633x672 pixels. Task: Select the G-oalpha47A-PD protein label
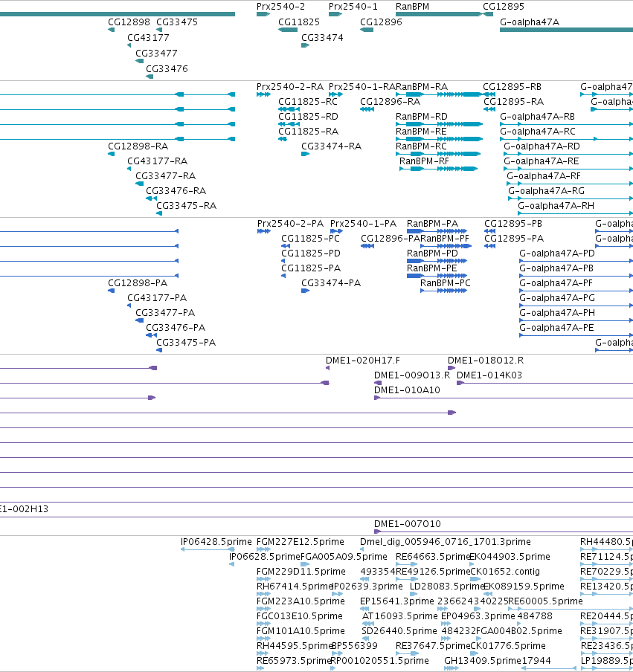tap(557, 253)
